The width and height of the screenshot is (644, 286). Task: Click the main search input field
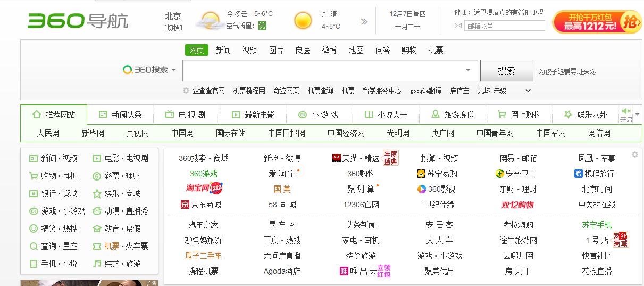pyautogui.click(x=330, y=70)
